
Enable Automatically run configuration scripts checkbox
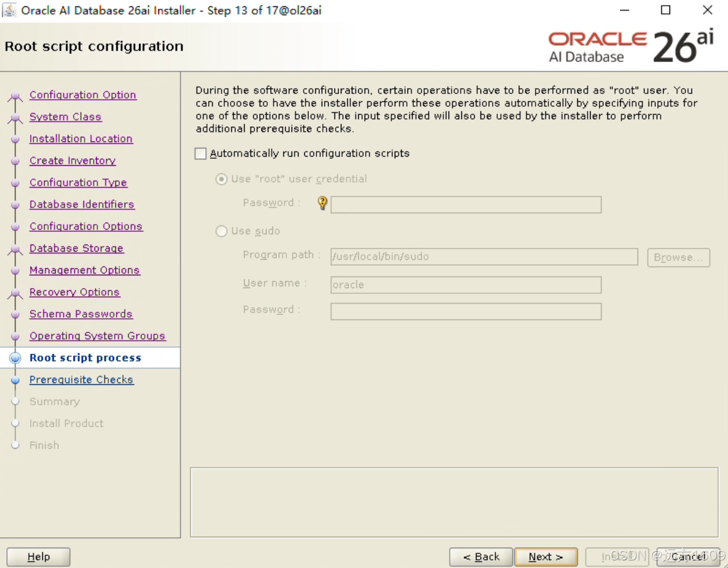pyautogui.click(x=201, y=154)
